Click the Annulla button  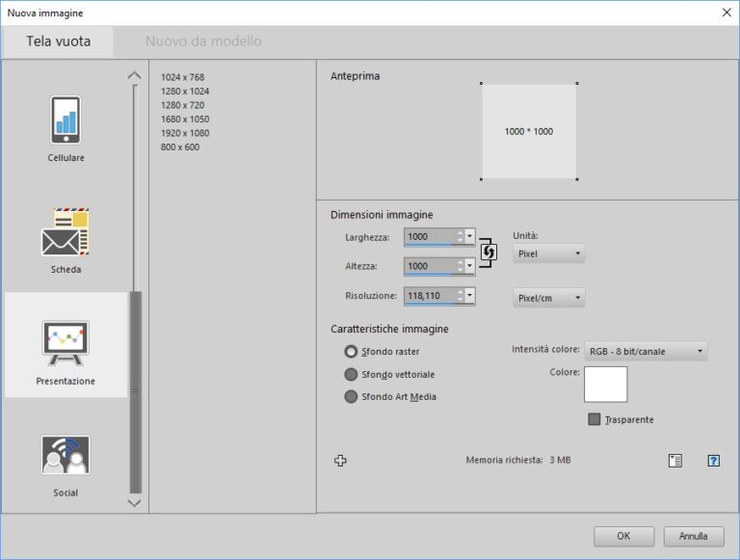pyautogui.click(x=693, y=536)
